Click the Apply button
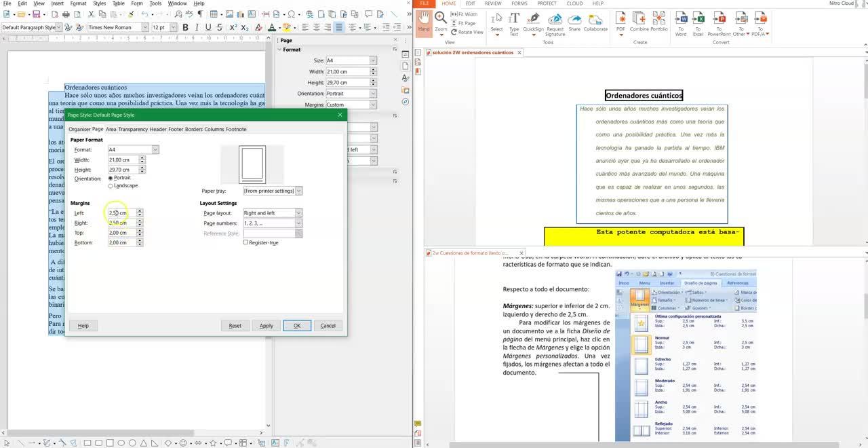 tap(267, 326)
